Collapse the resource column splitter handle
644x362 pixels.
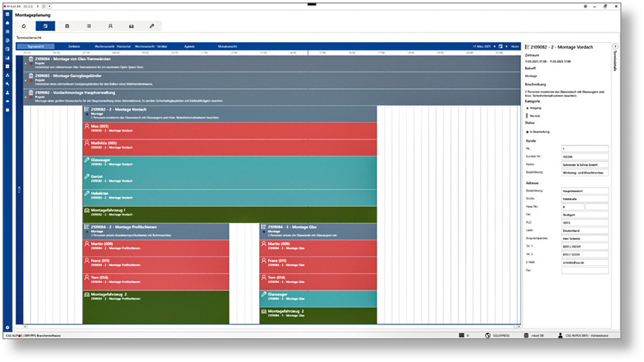click(x=20, y=188)
